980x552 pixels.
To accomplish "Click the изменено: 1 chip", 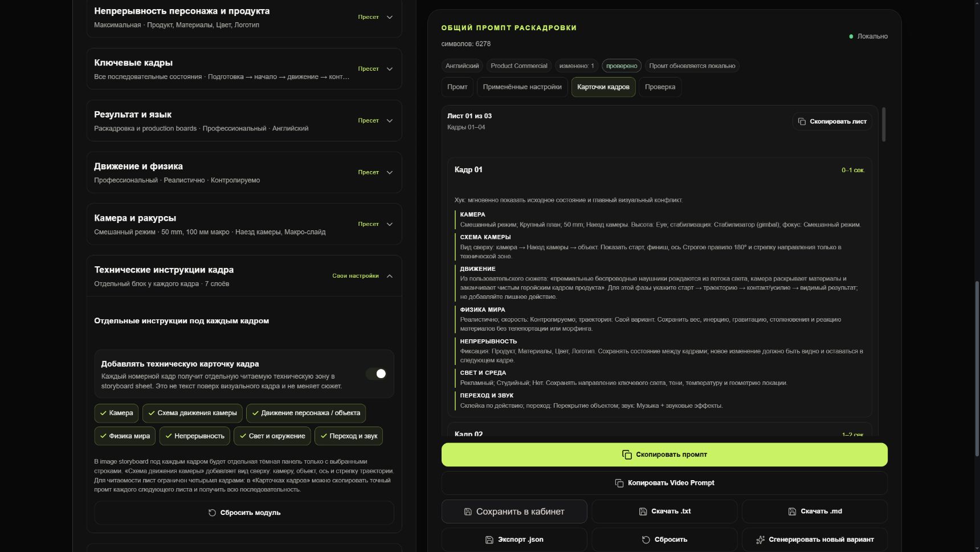I will (x=577, y=66).
